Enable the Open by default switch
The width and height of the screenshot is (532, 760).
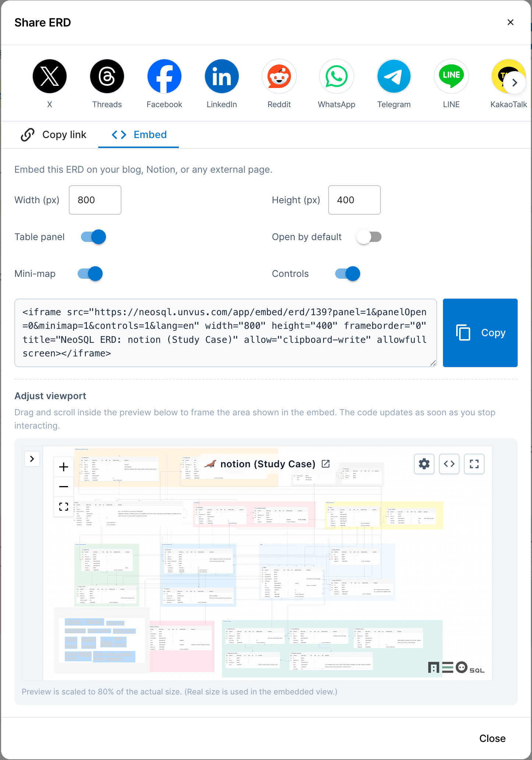[369, 237]
